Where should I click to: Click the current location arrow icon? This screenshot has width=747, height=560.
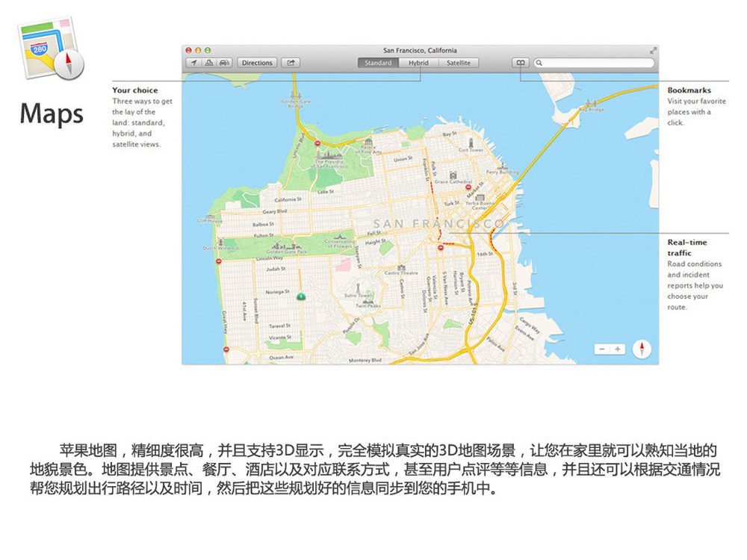click(x=193, y=63)
